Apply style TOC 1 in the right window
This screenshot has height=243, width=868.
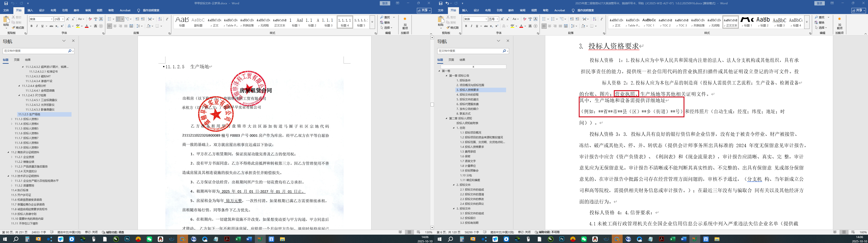tap(649, 22)
